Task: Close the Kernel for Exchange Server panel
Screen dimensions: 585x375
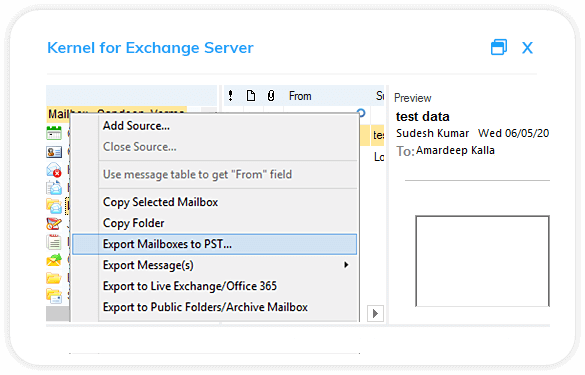Action: point(527,48)
